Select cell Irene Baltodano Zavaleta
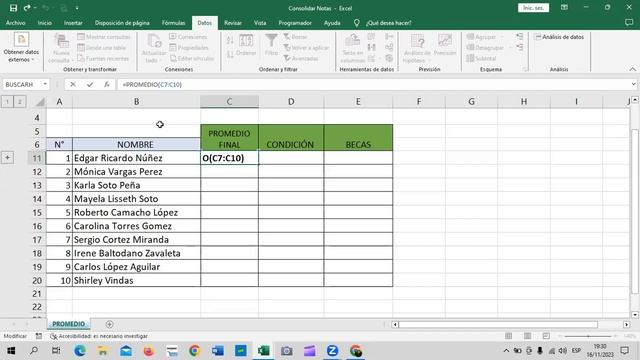The image size is (640, 360). coord(136,253)
